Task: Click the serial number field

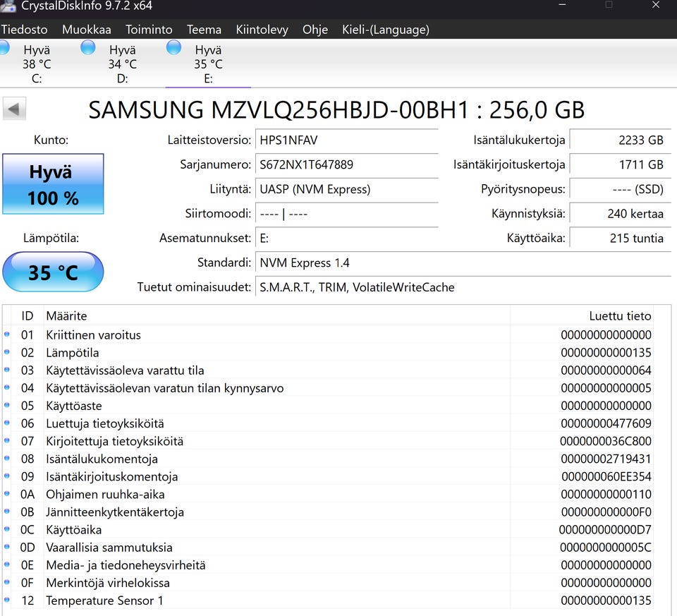Action: tap(346, 164)
